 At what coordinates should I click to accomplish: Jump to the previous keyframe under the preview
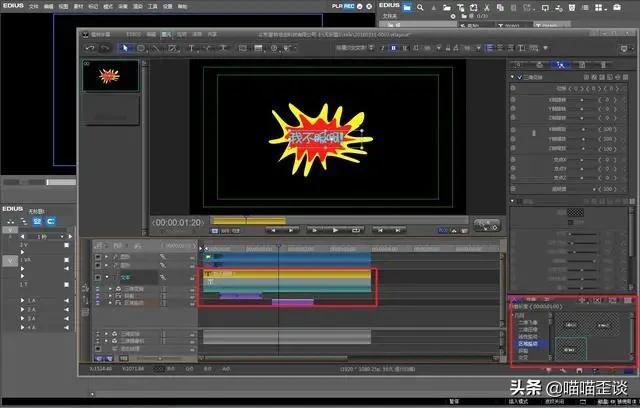(x=380, y=231)
